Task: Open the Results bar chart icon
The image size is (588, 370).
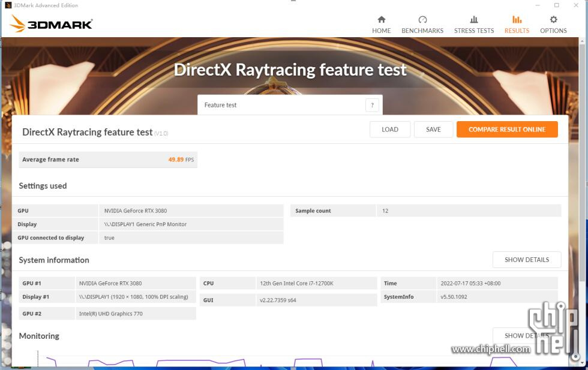Action: pyautogui.click(x=517, y=20)
